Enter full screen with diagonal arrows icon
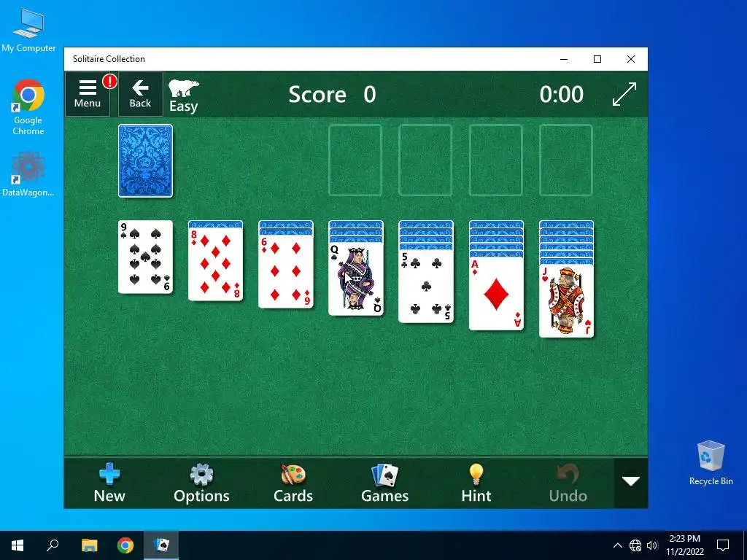This screenshot has width=747, height=560. (x=624, y=94)
